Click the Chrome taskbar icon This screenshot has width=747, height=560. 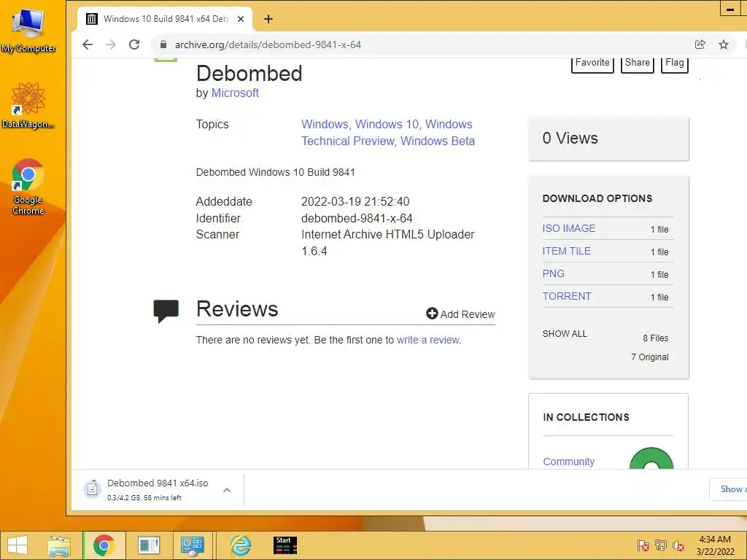(104, 545)
